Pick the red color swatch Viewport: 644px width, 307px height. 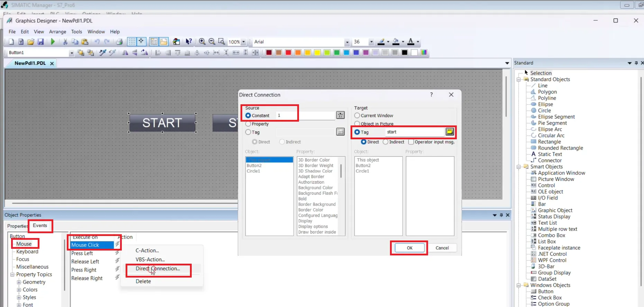click(288, 52)
